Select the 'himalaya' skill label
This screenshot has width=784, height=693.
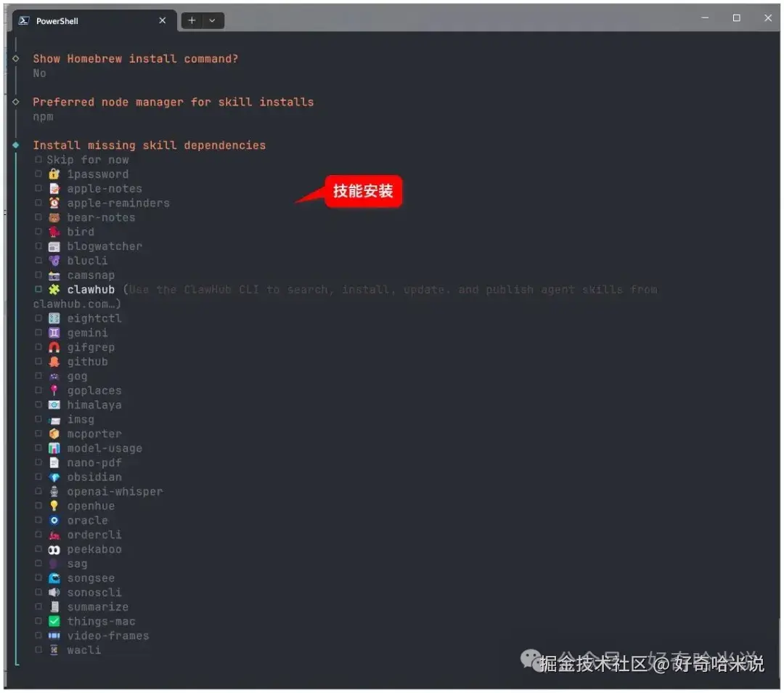tap(94, 405)
